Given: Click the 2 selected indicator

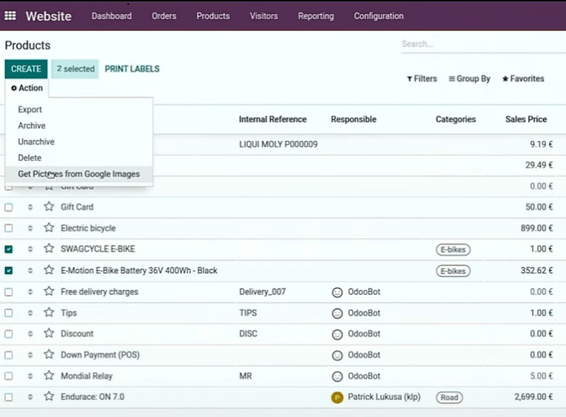Looking at the screenshot, I should pos(75,69).
